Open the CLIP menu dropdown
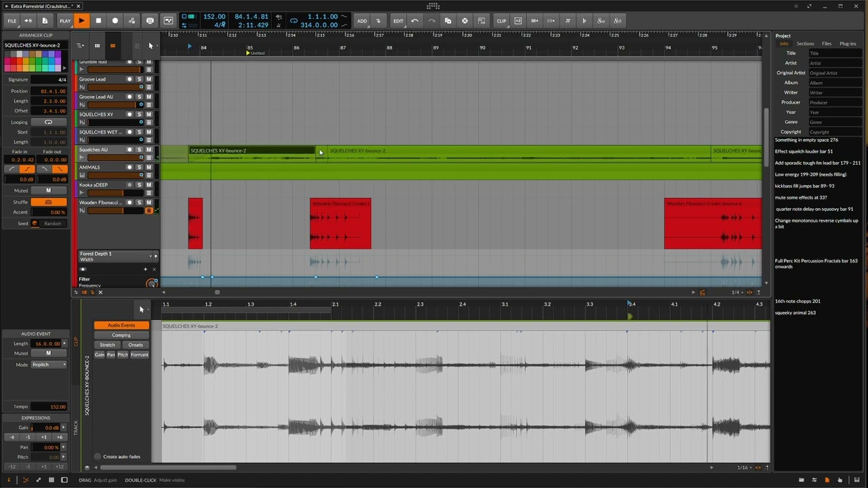 coord(501,21)
